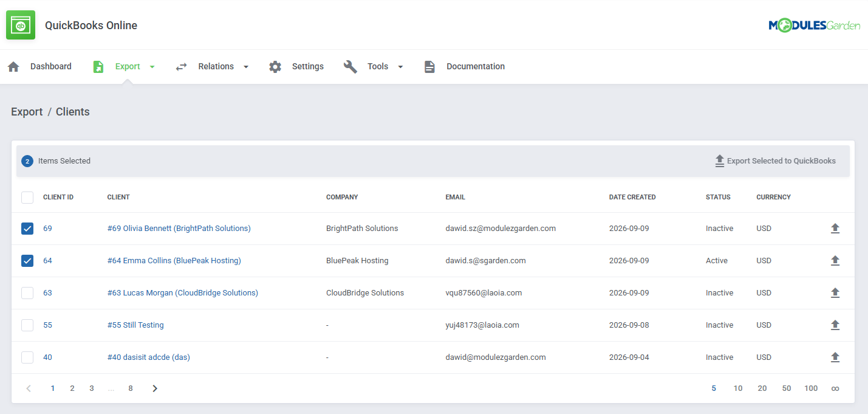Set rows per page to 20
The height and width of the screenshot is (414, 868).
point(762,388)
